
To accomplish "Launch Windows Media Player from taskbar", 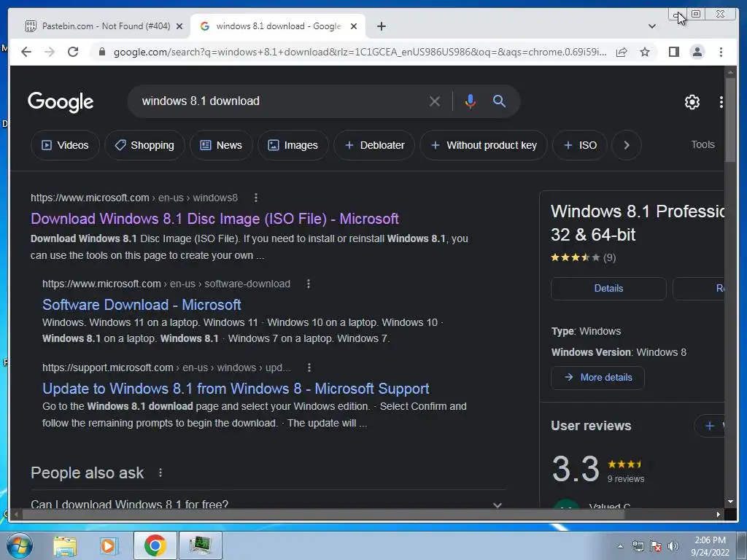I will 109,545.
